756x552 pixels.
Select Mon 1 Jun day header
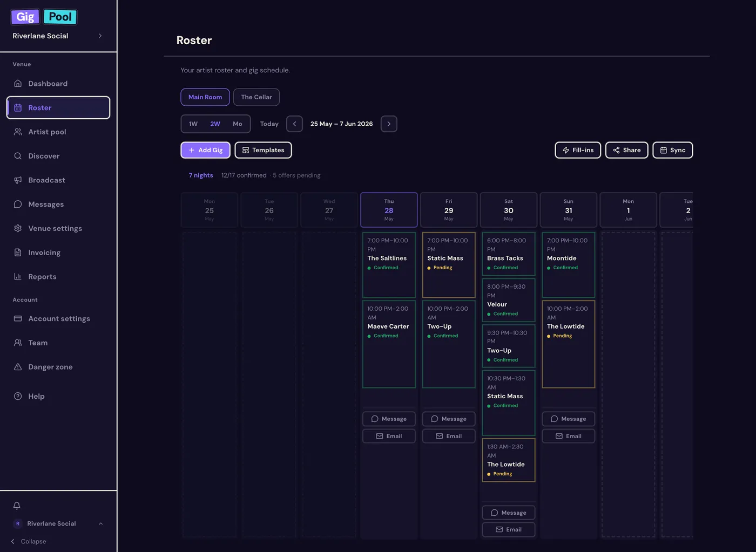629,210
